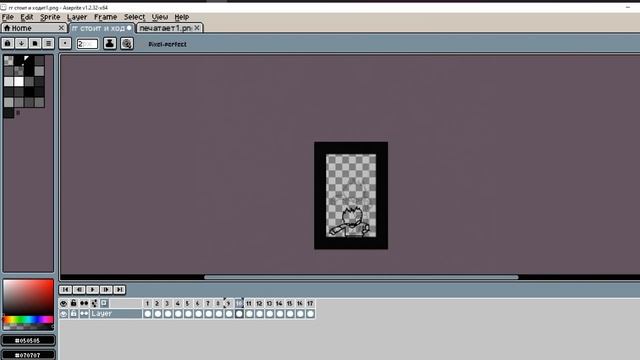The height and width of the screenshot is (360, 640).
Task: Go to the first frame
Action: 65,289
